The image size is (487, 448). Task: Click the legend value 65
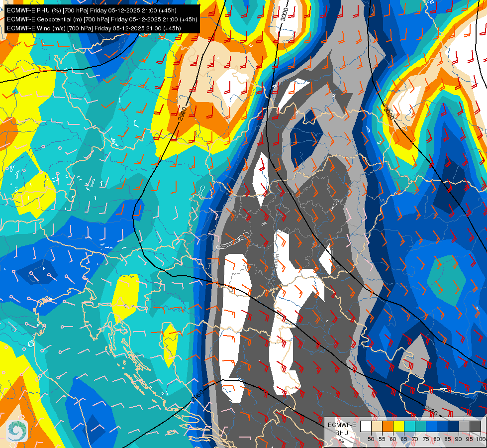click(404, 439)
